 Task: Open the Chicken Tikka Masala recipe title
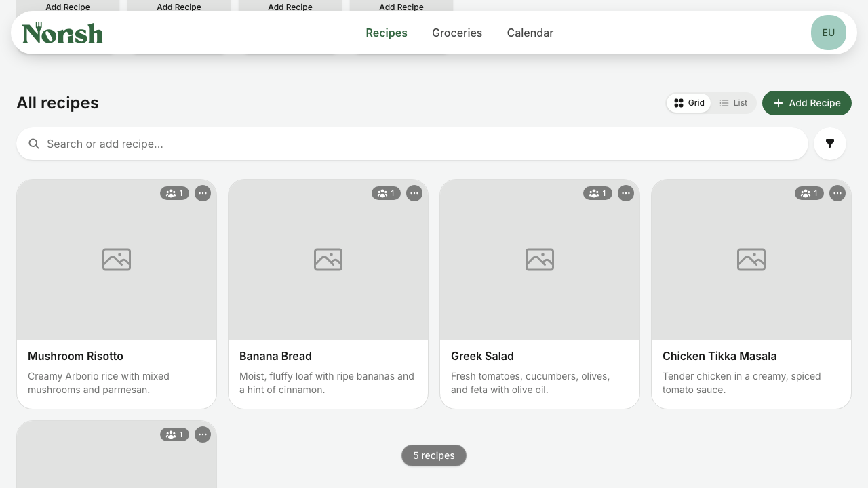coord(719,356)
